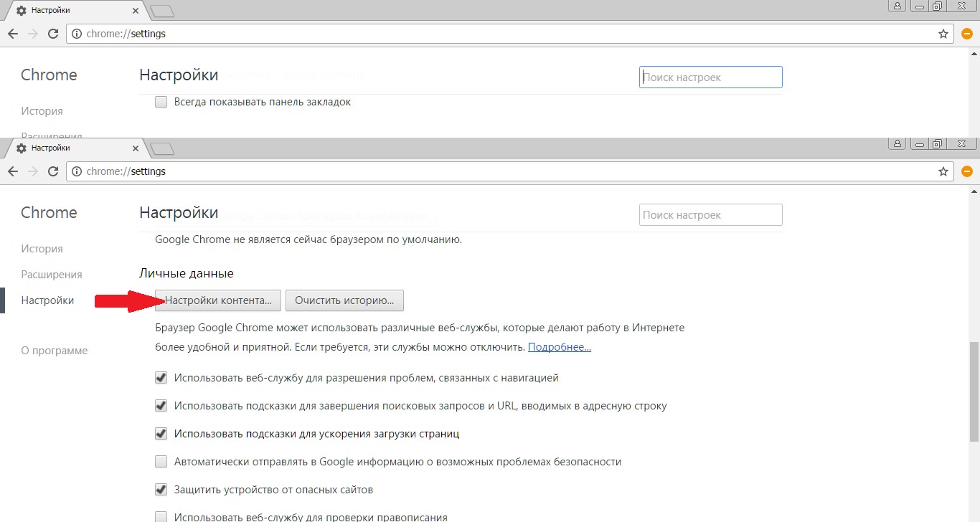Click the 'Очистить историю...' button
Image resolution: width=980 pixels, height=522 pixels.
pos(344,300)
